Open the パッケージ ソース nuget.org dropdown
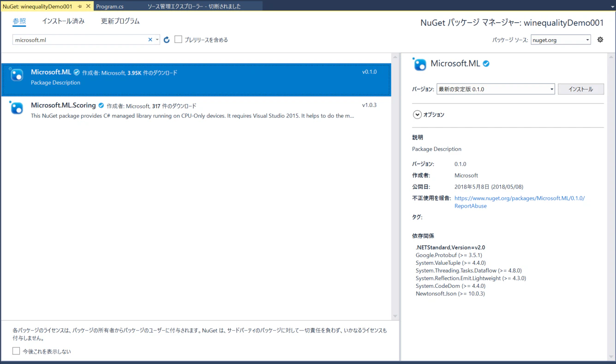This screenshot has height=364, width=616. point(561,40)
